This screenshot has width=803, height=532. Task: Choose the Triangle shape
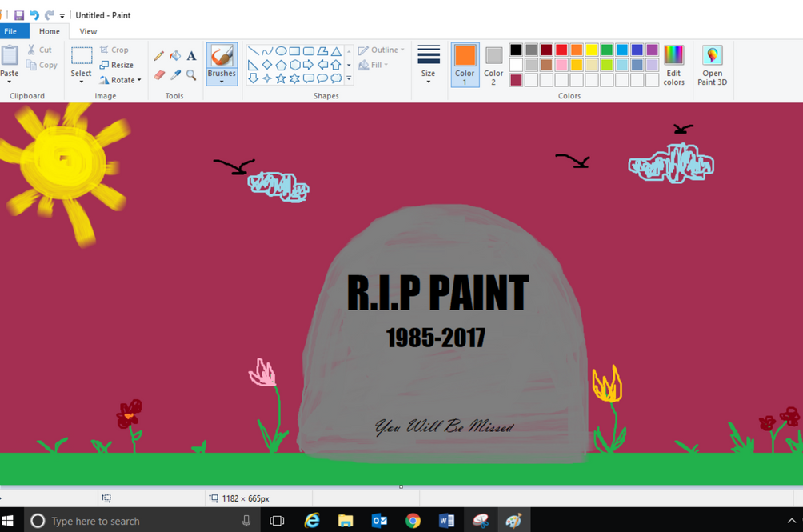336,51
